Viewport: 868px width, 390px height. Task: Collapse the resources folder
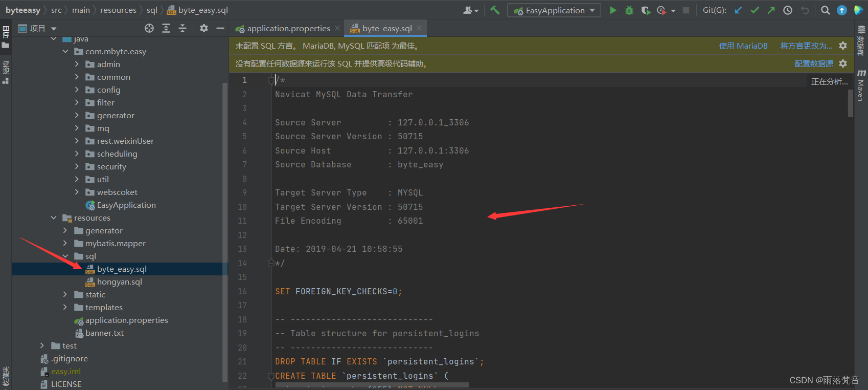54,218
